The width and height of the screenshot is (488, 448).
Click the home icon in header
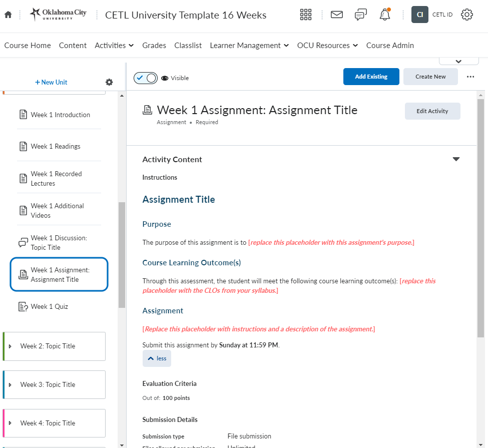[8, 15]
